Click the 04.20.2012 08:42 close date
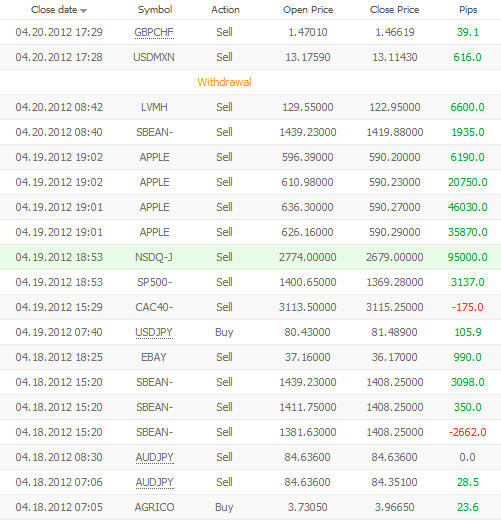 [59, 107]
